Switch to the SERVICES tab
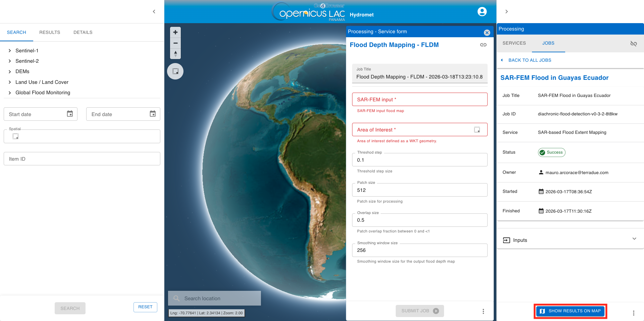 coord(514,43)
